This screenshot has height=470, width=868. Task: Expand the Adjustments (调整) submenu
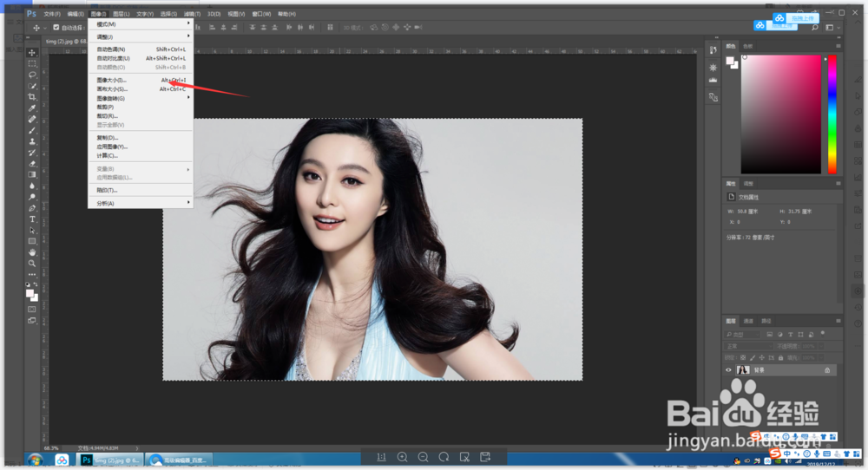[x=141, y=36]
